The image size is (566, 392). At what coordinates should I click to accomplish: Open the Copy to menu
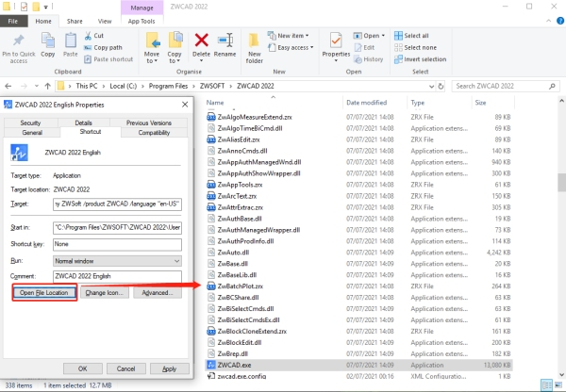click(x=175, y=48)
